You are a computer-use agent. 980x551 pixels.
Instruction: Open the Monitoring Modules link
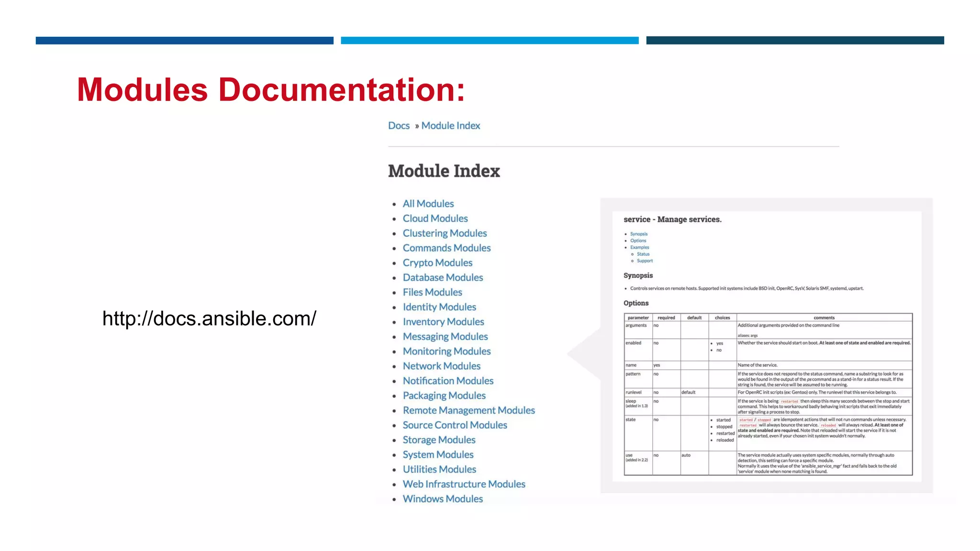(446, 352)
